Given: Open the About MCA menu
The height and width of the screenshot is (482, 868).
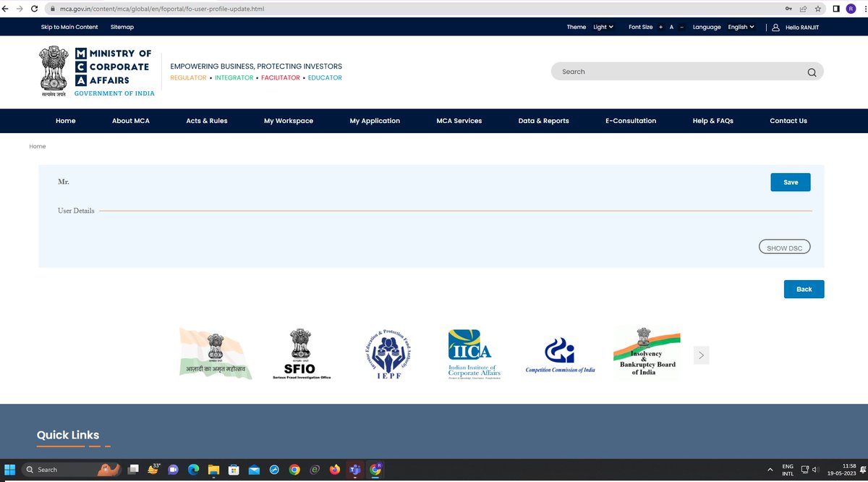Looking at the screenshot, I should [x=131, y=121].
